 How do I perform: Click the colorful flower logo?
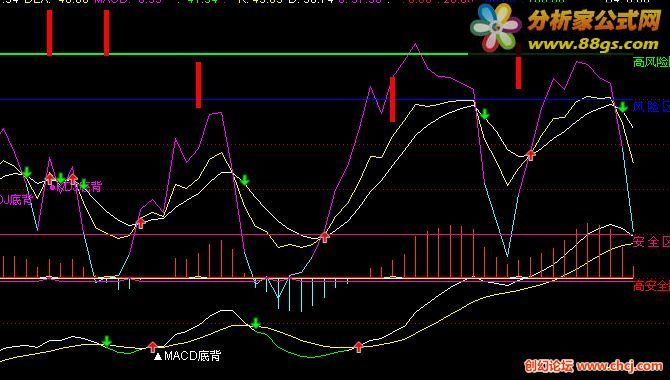pos(496,27)
